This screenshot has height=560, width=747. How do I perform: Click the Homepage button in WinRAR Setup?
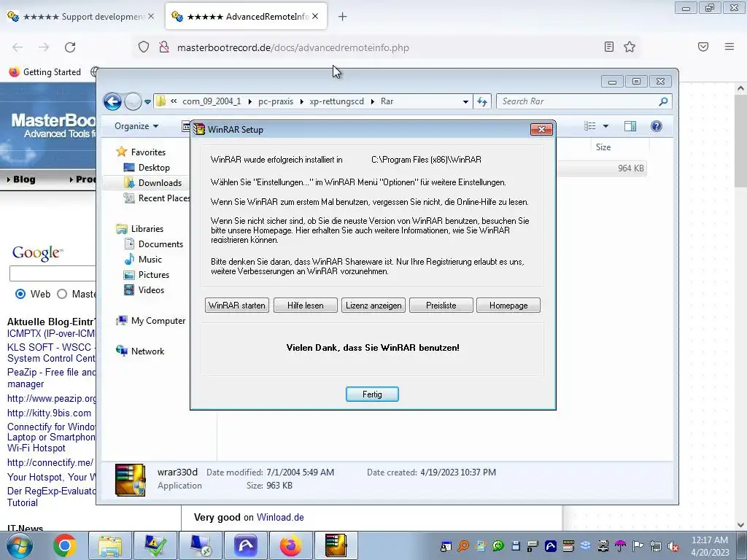pyautogui.click(x=508, y=306)
